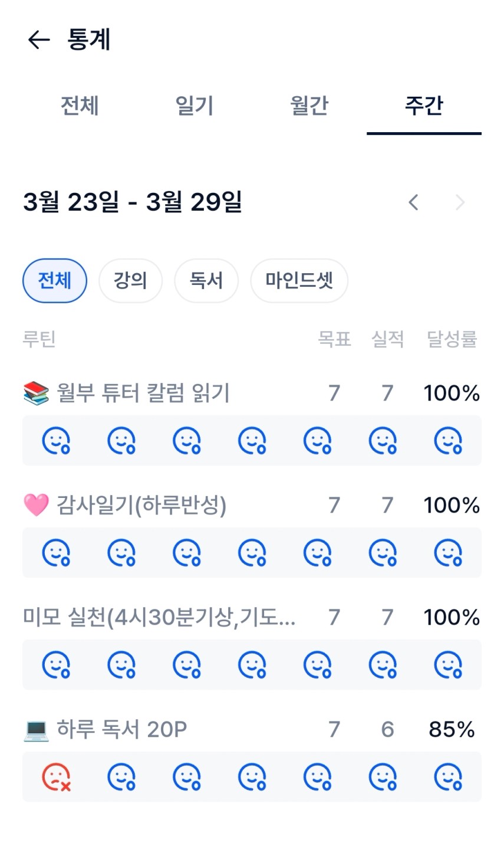Go to the previous week with left chevron
The height and width of the screenshot is (859, 504).
[414, 202]
